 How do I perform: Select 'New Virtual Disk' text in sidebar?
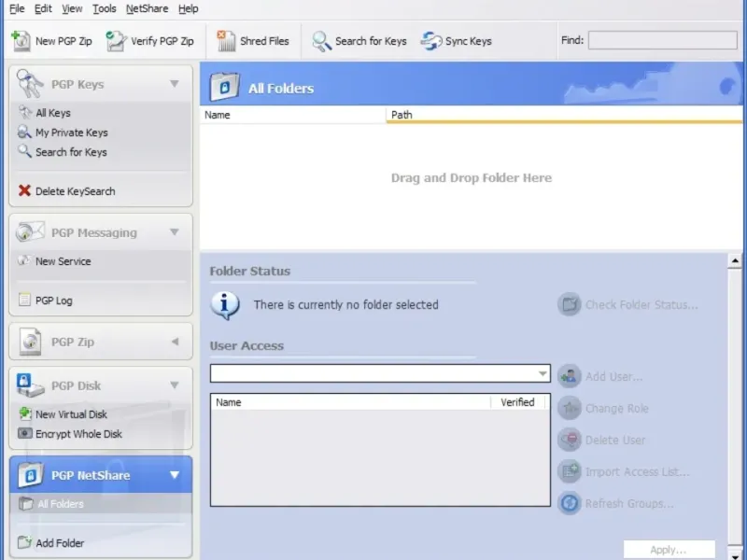coord(71,414)
